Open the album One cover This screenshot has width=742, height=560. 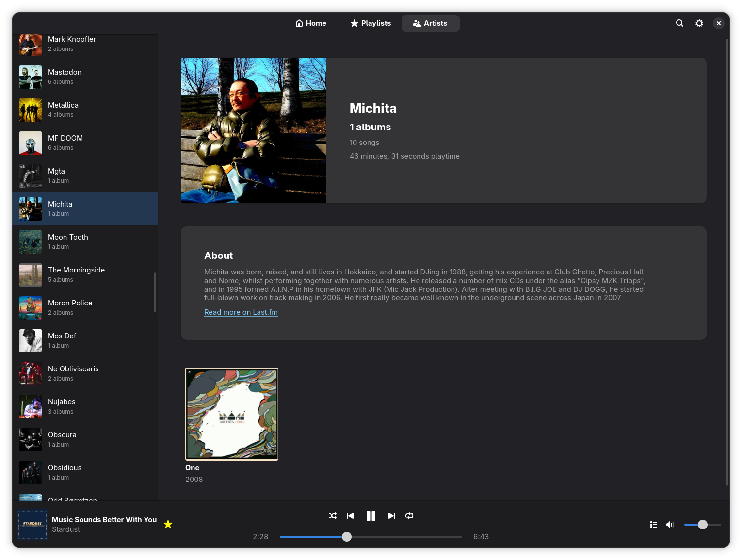click(232, 414)
